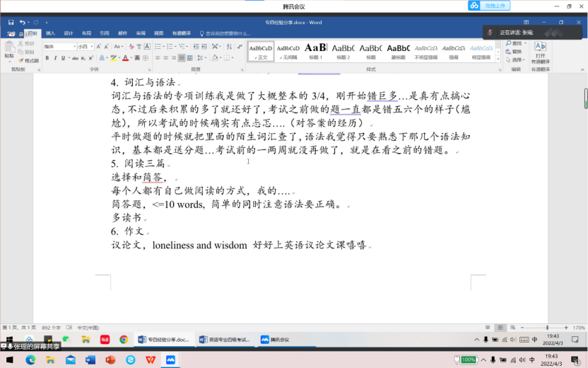Click the 替换 (Replace) icon
The height and width of the screenshot is (368, 588).
click(508, 52)
